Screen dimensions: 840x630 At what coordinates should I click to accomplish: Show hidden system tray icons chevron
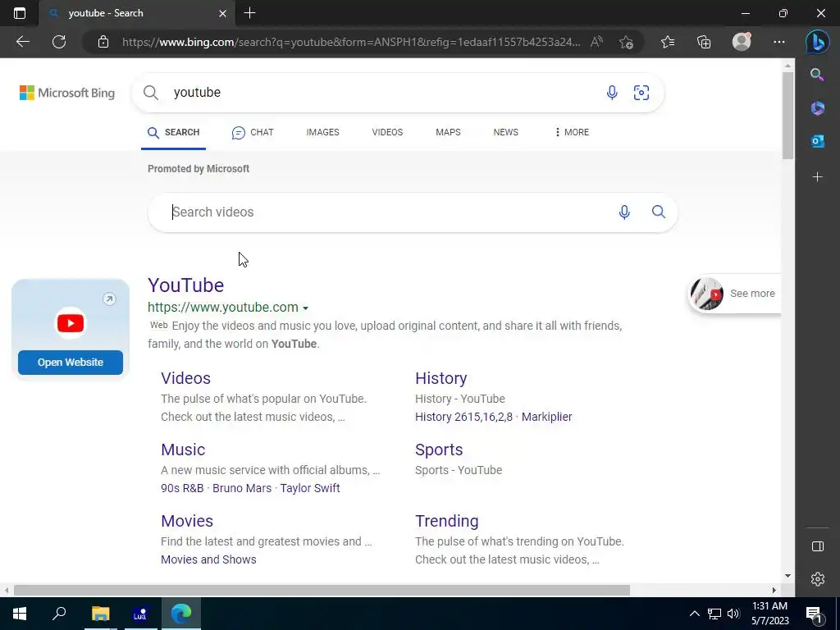(694, 614)
